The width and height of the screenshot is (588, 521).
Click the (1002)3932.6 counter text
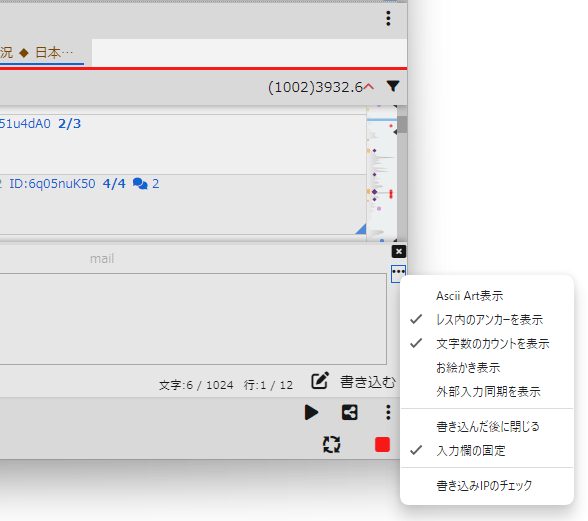(x=315, y=87)
